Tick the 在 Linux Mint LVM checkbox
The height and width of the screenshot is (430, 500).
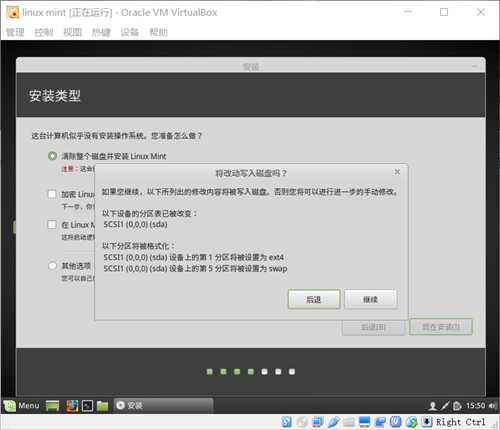[x=52, y=224]
